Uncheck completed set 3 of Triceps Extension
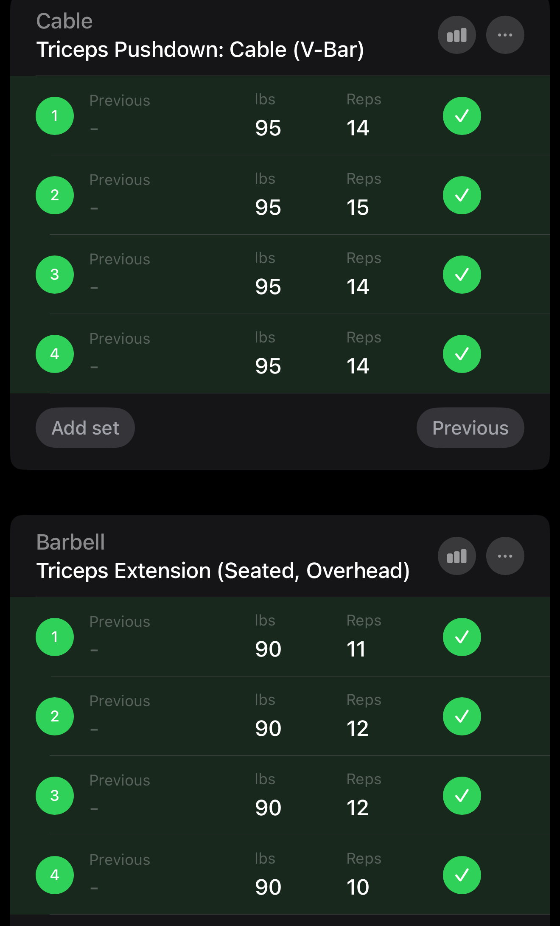The image size is (560, 926). pos(462,796)
